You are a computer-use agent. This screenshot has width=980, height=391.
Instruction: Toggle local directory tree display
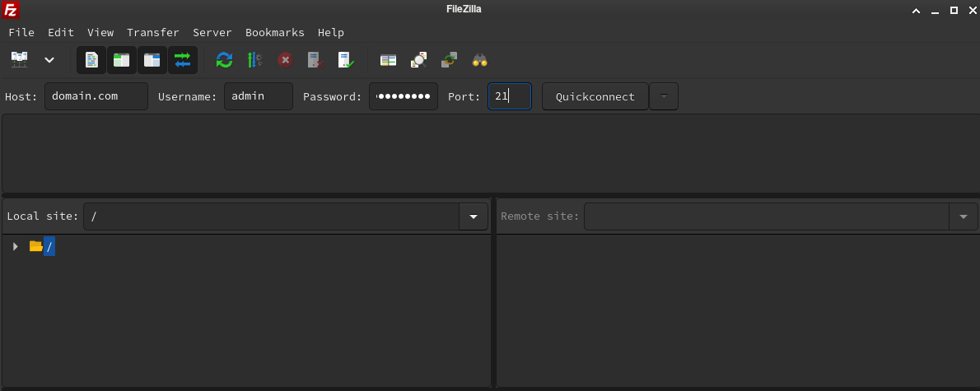point(121,60)
